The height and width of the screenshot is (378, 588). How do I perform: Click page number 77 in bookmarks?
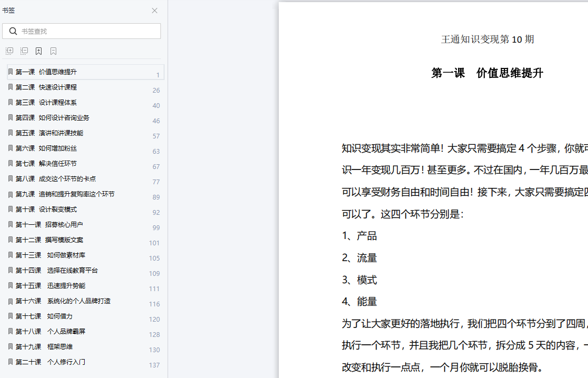(156, 182)
